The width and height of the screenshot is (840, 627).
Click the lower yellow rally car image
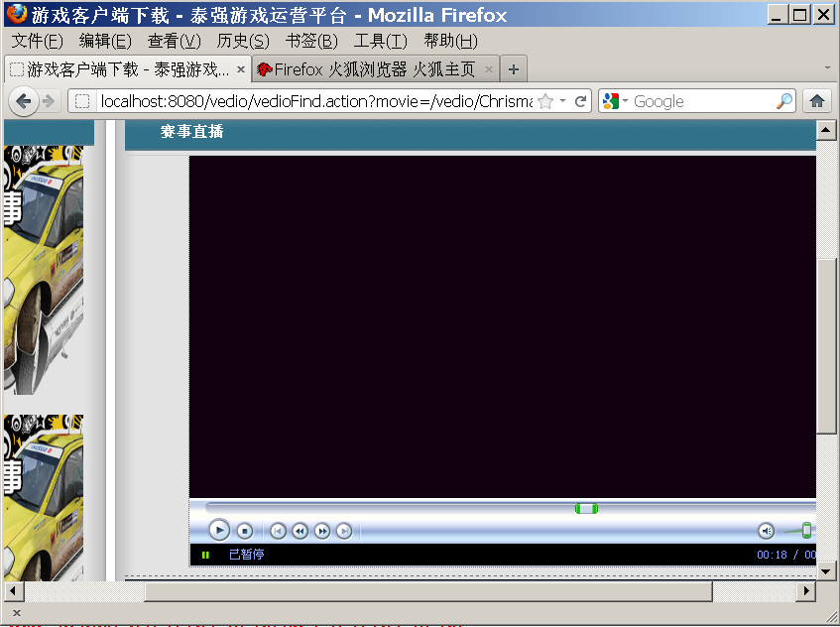coord(44,497)
